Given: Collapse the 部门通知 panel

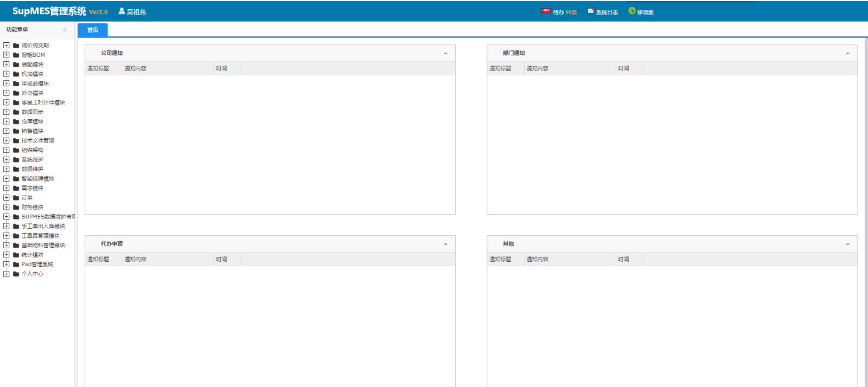Looking at the screenshot, I should tap(847, 53).
